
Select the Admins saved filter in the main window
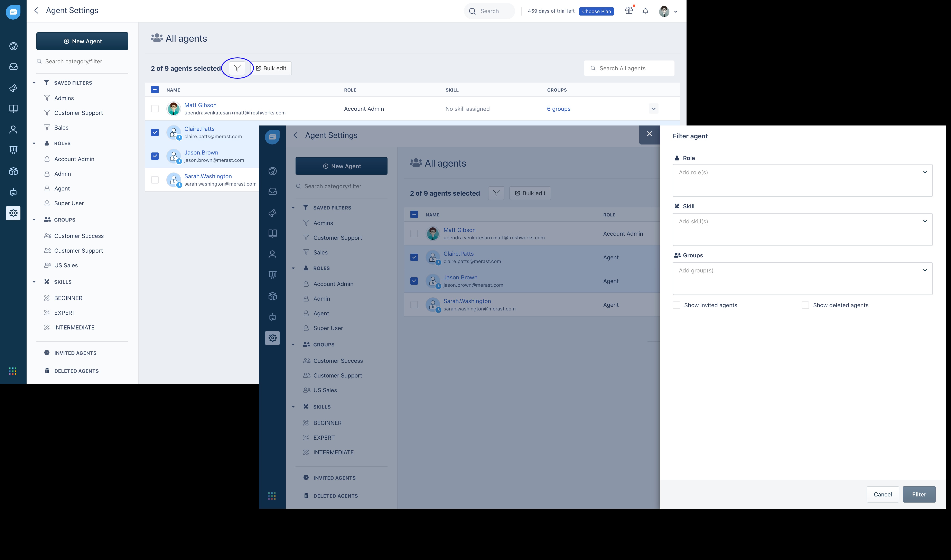[64, 98]
